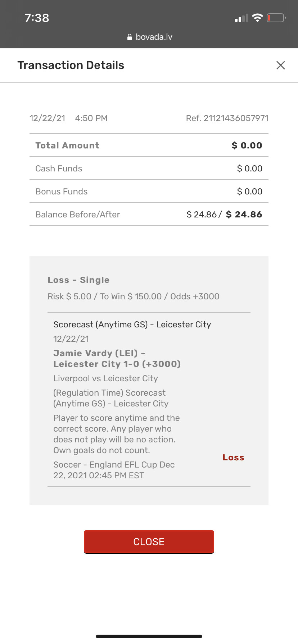Tap the Wi-Fi status icon

pyautogui.click(x=257, y=18)
